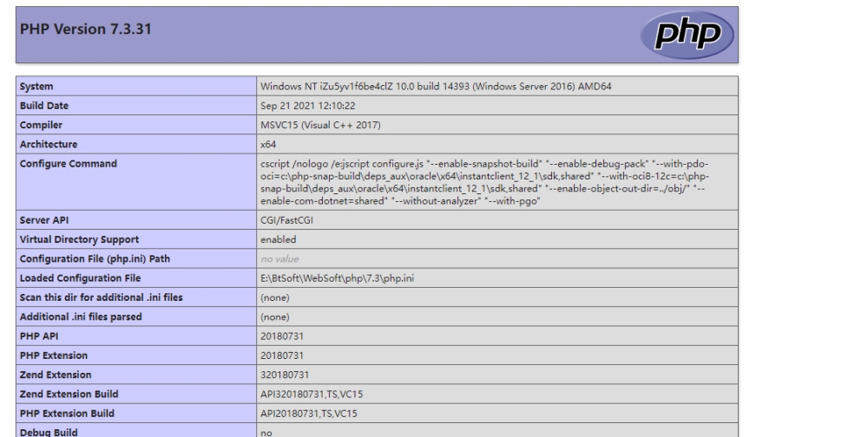
Task: Click 'Virtual Directory Support' label
Action: click(79, 239)
